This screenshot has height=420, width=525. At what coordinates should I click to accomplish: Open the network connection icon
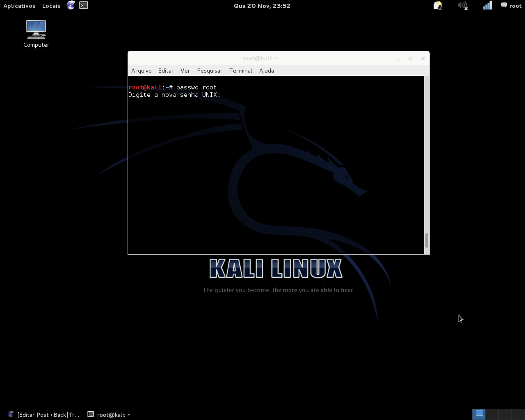coord(487,5)
